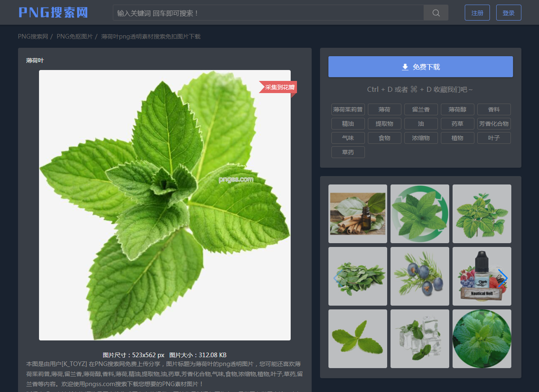Select the 留兰香 tag
Viewport: 539px width, 392px height.
(x=421, y=109)
